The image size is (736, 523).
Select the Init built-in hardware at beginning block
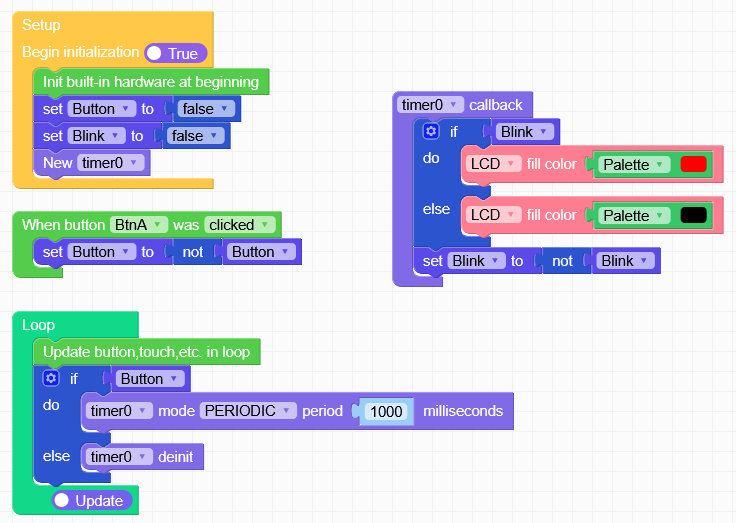pos(150,82)
